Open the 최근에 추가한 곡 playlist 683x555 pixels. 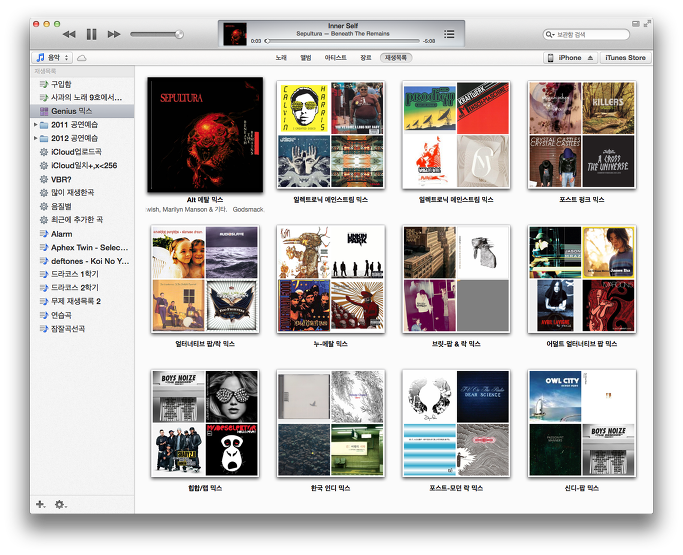pyautogui.click(x=82, y=220)
